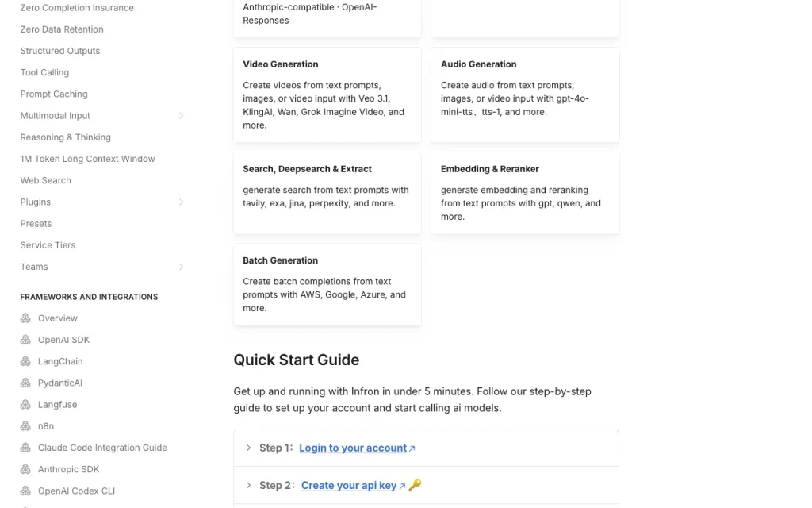Expand the Plugins submenu chevron
The height and width of the screenshot is (508, 812).
[182, 202]
